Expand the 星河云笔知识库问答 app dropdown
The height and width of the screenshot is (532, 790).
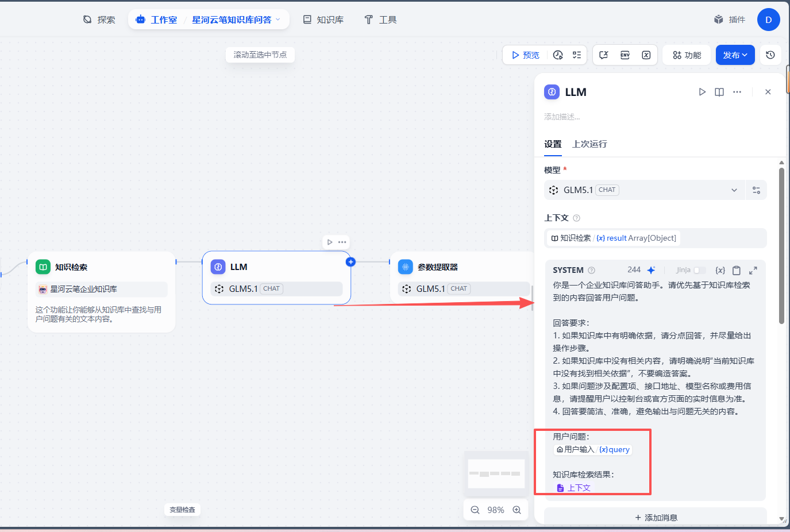coord(236,20)
